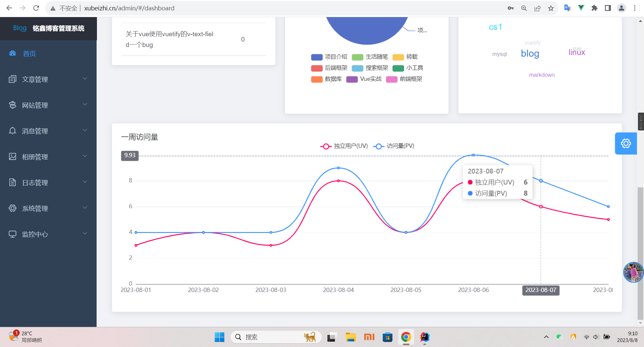Open the Extensions puzzle icon
644x347 pixels.
tap(594, 8)
